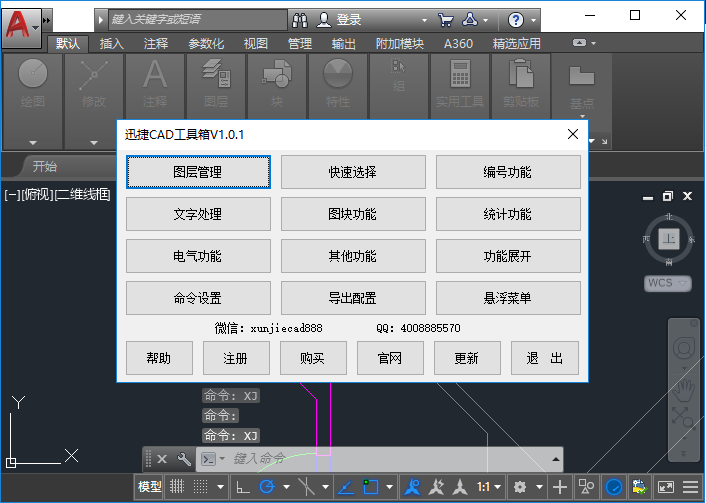Click the graphics performance folder icon

pyautogui.click(x=639, y=487)
